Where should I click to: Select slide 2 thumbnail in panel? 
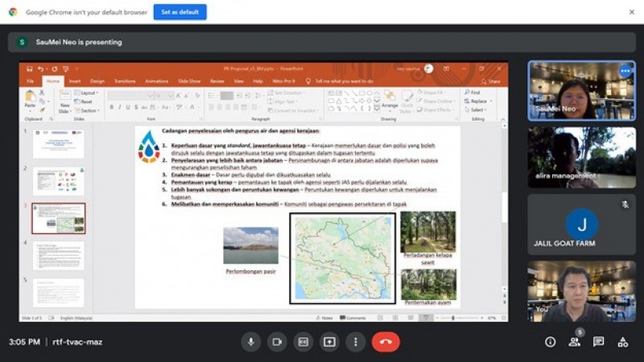(x=59, y=181)
